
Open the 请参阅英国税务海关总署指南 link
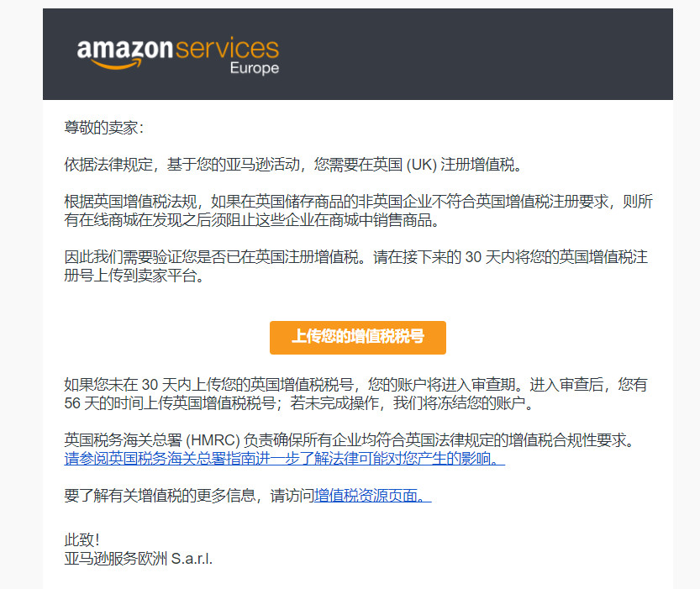point(284,459)
